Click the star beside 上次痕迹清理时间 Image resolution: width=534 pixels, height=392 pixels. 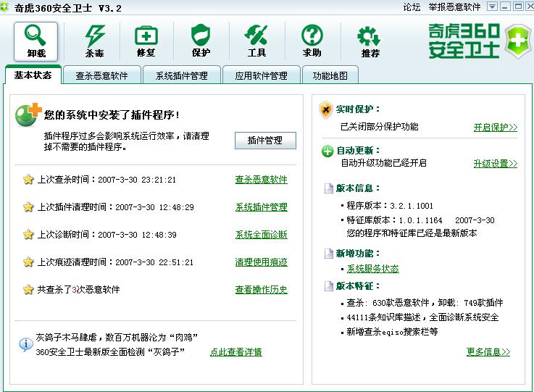click(28, 262)
